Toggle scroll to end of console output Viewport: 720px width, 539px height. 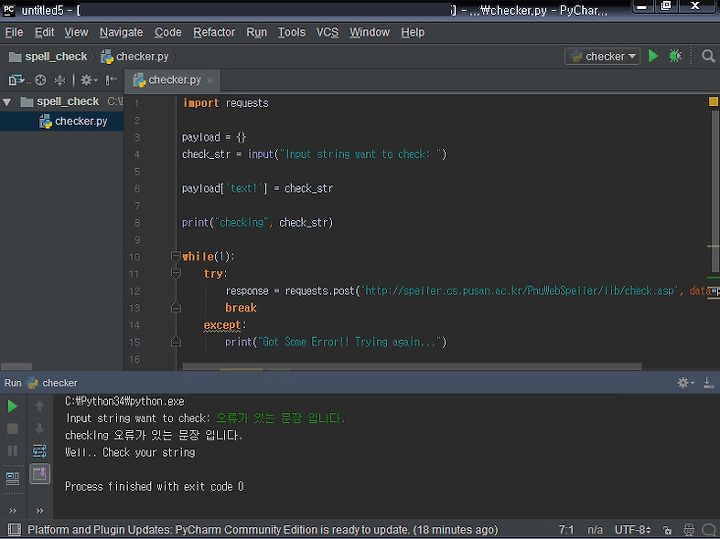(x=39, y=473)
